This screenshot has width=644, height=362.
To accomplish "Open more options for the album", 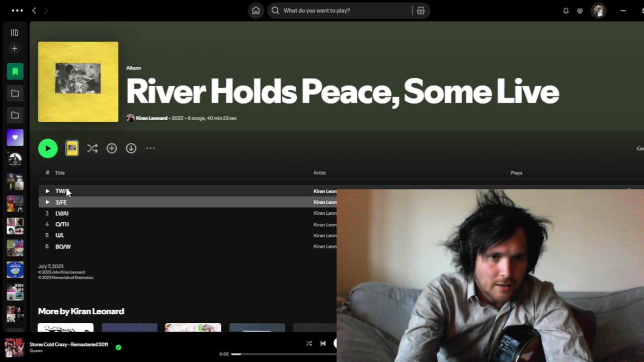I will point(150,148).
